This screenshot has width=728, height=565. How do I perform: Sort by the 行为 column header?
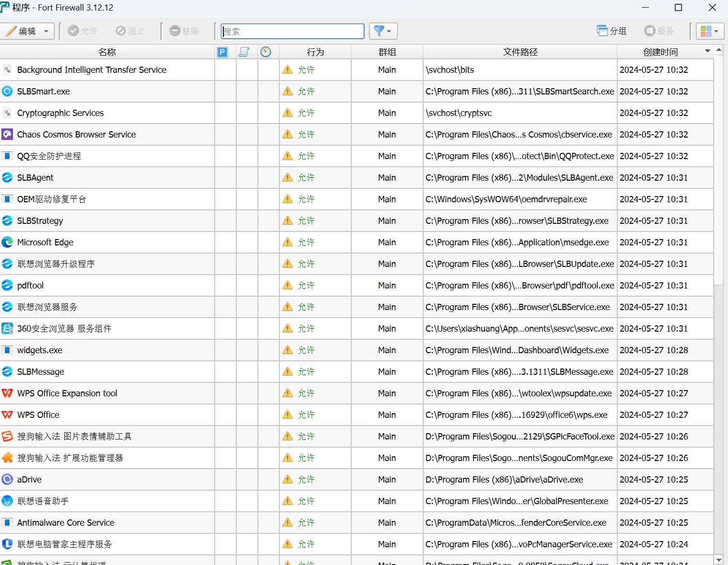[x=315, y=52]
